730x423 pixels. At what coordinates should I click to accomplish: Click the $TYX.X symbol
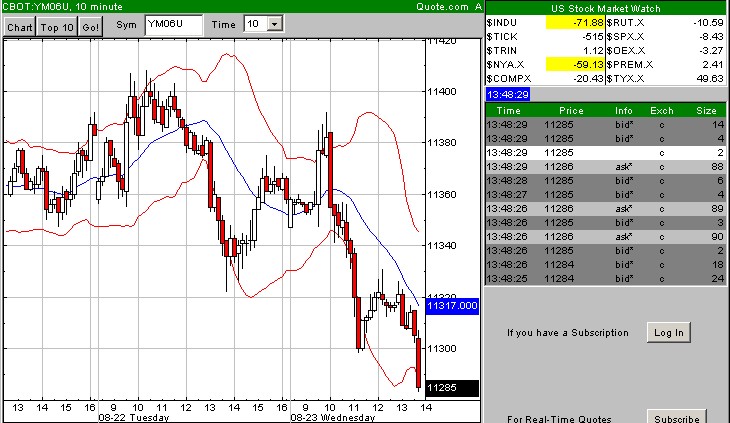pos(624,78)
